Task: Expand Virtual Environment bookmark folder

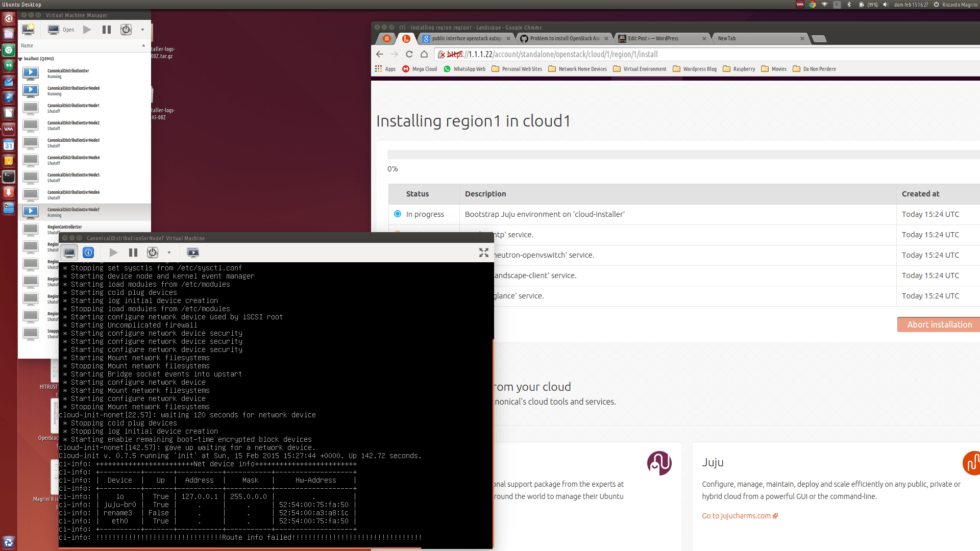Action: click(x=640, y=69)
